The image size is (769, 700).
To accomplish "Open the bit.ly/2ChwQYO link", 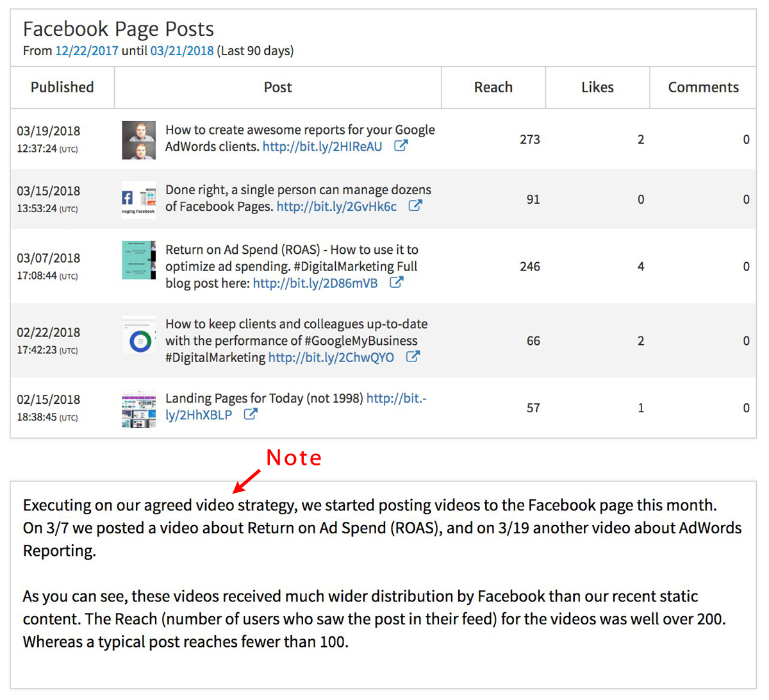I will [331, 357].
